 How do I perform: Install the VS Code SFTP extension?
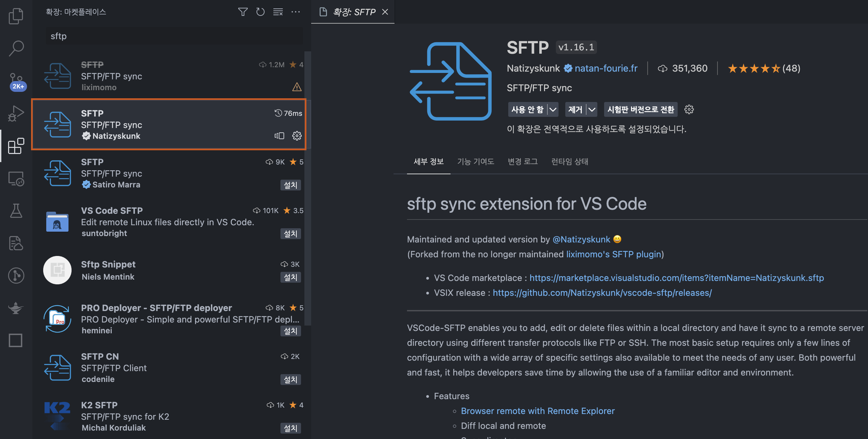point(290,234)
